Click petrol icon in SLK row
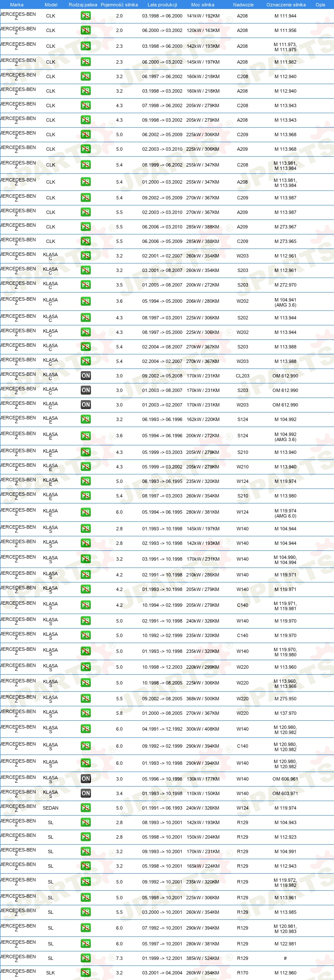The width and height of the screenshot is (334, 980). (86, 973)
